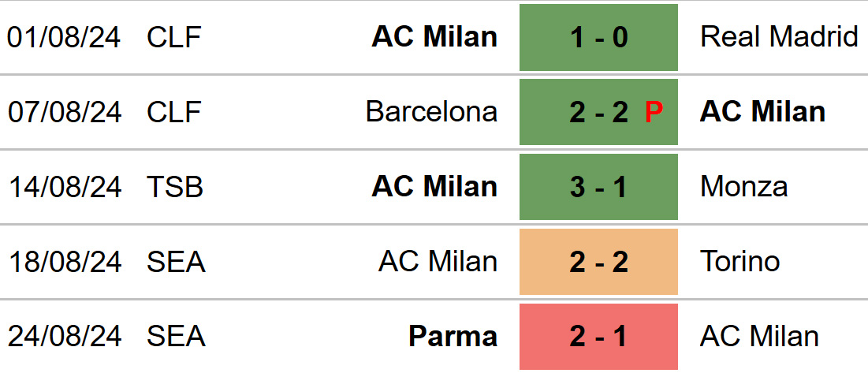
Task: Click the CLF label on 01/08/24 row
Action: tap(173, 38)
